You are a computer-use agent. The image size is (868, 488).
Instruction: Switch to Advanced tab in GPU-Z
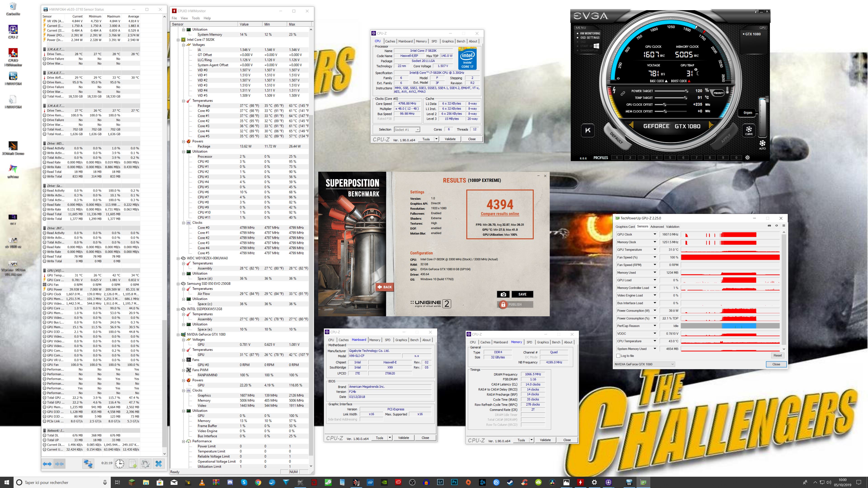(657, 227)
